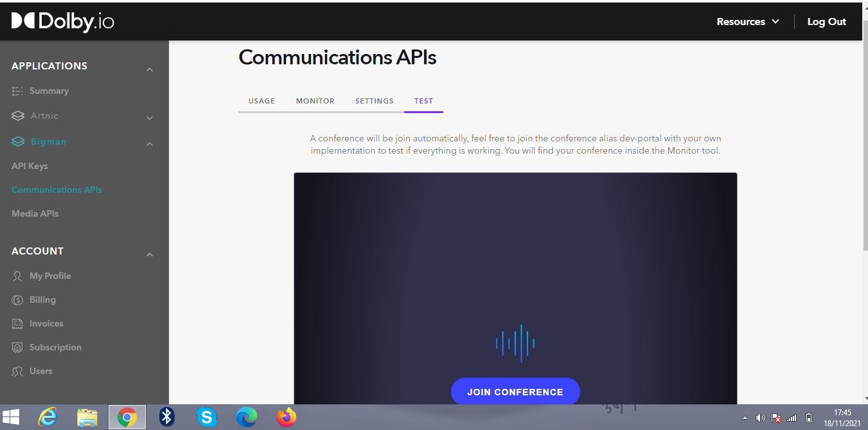Click the Users people icon
This screenshot has width=868, height=430.
[x=17, y=372]
